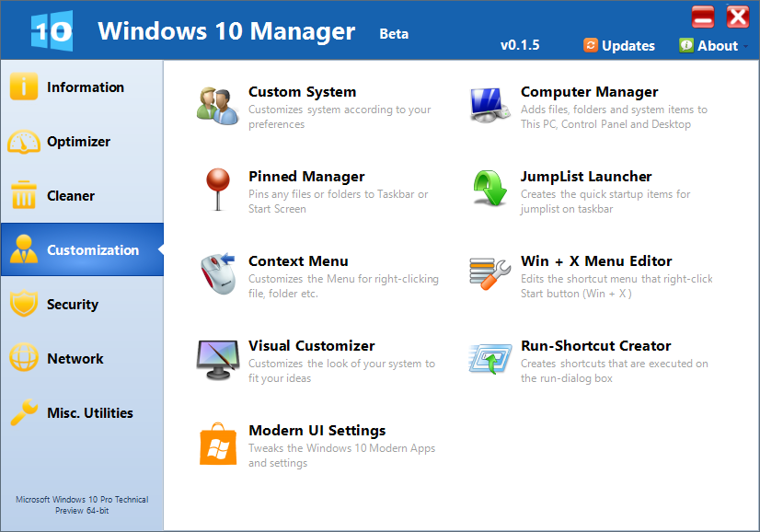Click "Microsoft Windows 10 Pro Technical Preview 64-bit" text
Image resolution: width=760 pixels, height=532 pixels.
pyautogui.click(x=82, y=504)
